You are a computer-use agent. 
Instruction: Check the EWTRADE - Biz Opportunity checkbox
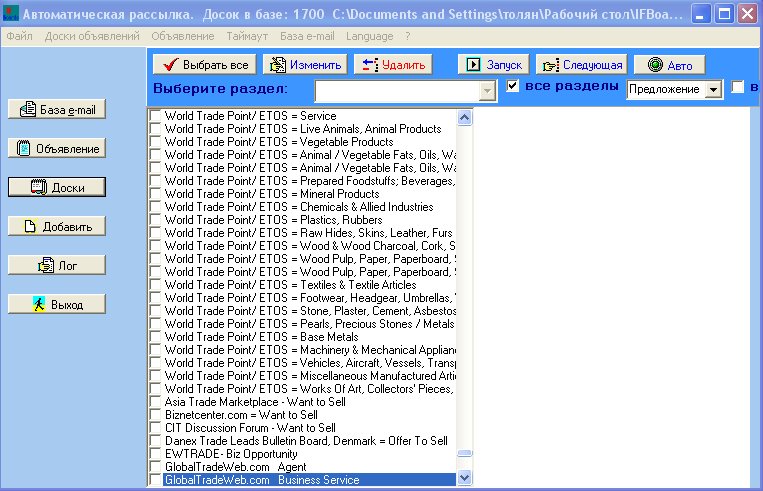coord(155,454)
